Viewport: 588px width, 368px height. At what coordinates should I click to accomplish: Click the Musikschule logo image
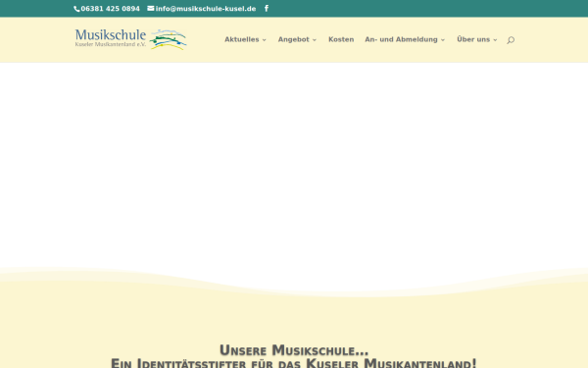click(130, 39)
